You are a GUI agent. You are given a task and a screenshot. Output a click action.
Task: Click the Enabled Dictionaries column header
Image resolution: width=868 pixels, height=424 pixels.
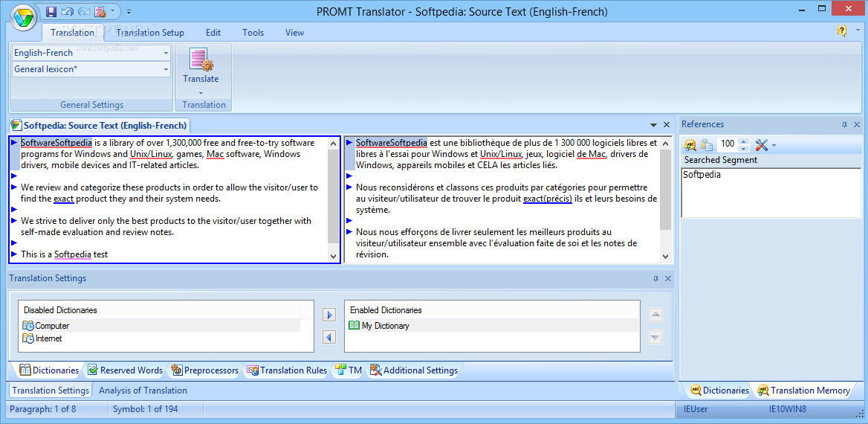click(491, 310)
